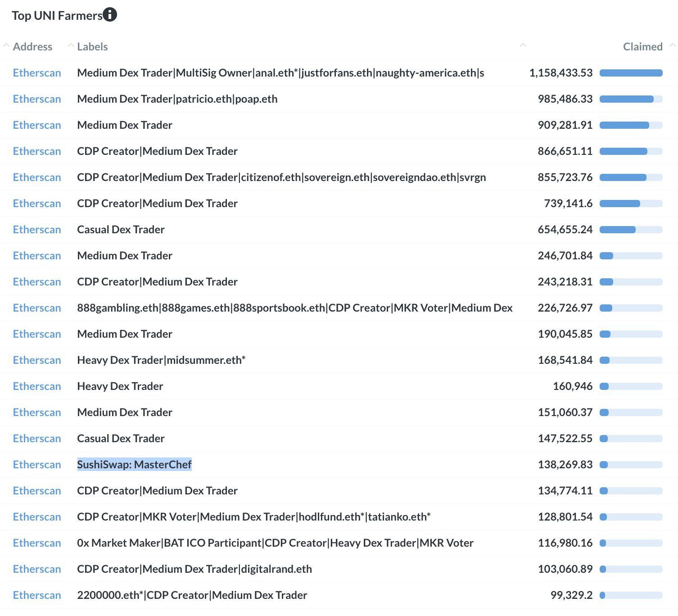Screen dimensions: 678x616
Task: Click the claimed amount 160,946
Action: pyautogui.click(x=572, y=386)
